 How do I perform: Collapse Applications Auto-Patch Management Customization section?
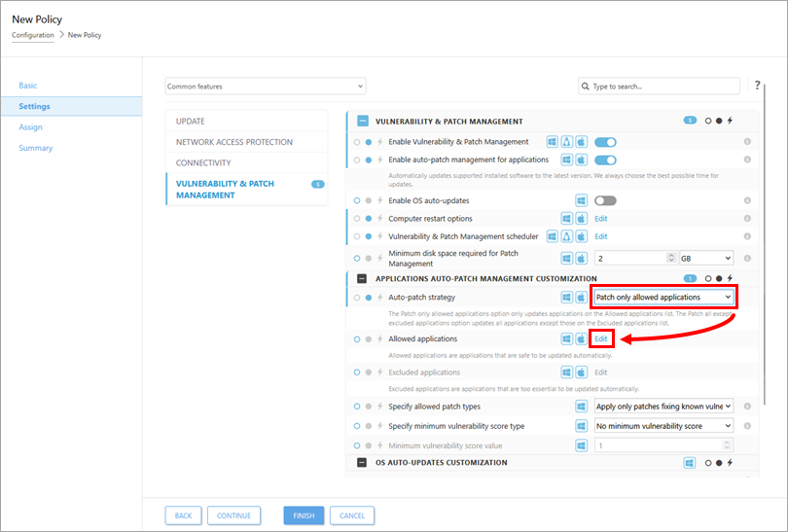[x=363, y=278]
